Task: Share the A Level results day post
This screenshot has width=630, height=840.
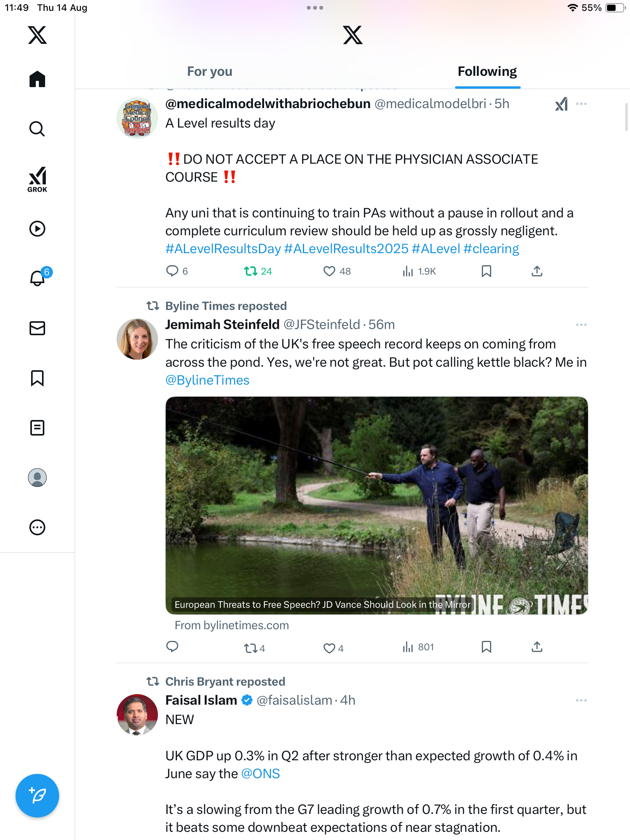Action: tap(537, 271)
